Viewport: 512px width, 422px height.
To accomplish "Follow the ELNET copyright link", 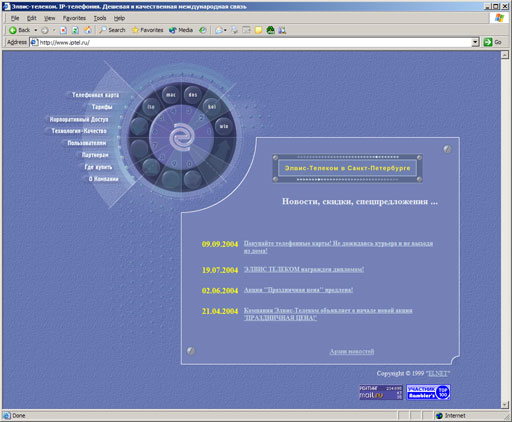I will 438,373.
